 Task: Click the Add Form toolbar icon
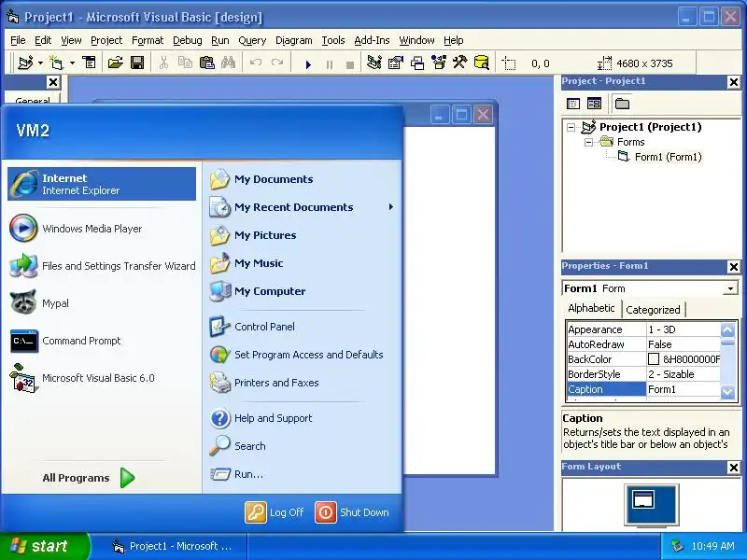(57, 63)
